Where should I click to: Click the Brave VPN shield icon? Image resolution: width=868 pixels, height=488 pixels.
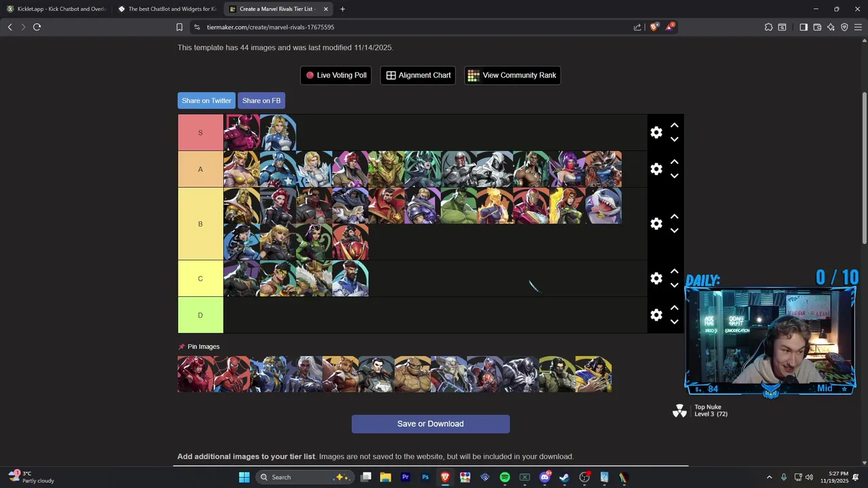844,27
